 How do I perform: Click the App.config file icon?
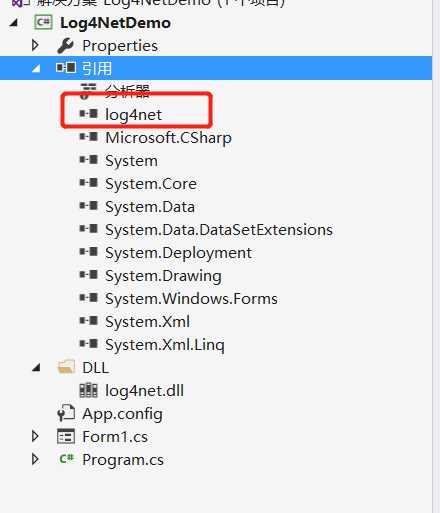point(66,413)
